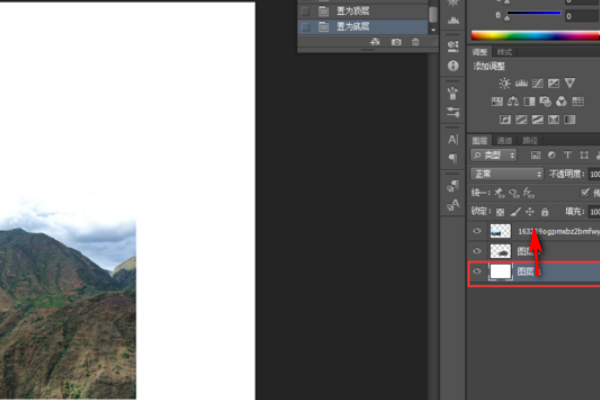Click History panel scroll-down arrow
The height and width of the screenshot is (400, 600).
pos(433,30)
